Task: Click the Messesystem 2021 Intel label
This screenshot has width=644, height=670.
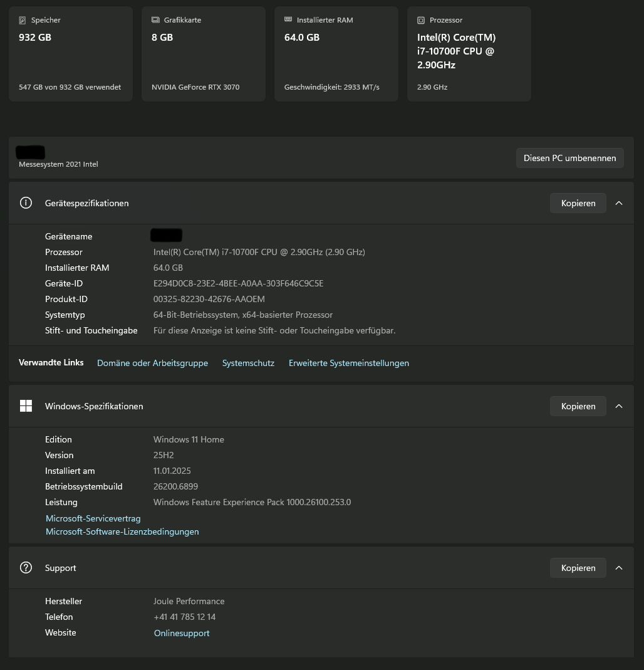Action: (58, 164)
